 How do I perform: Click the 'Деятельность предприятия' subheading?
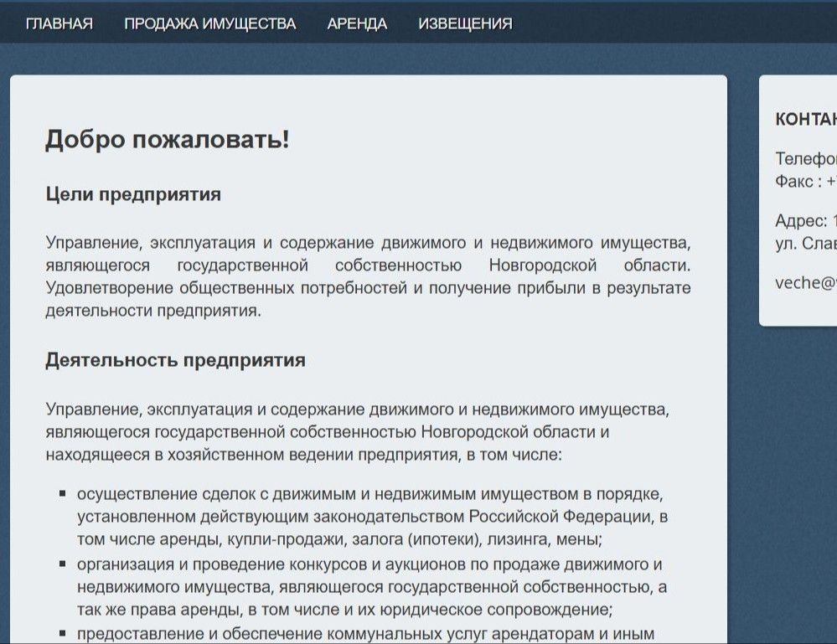tap(175, 360)
